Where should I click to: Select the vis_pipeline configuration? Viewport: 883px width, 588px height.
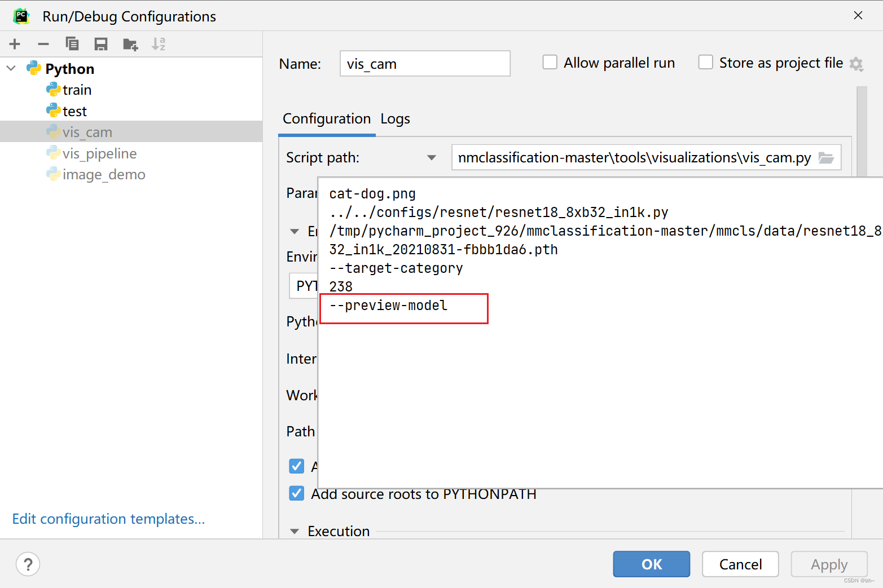tap(99, 153)
